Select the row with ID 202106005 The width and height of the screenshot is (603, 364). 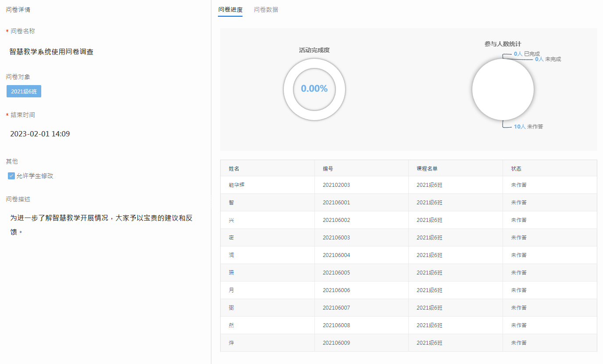tap(336, 273)
